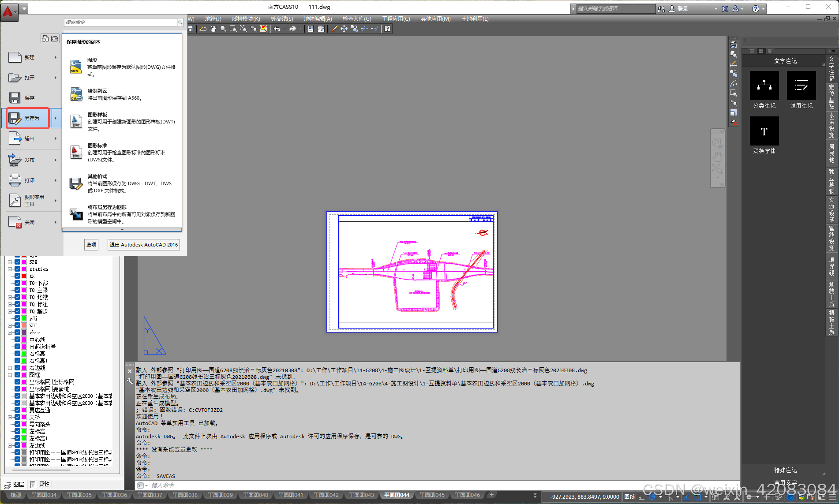Toggle the TQ-主梁 layer checkbox
This screenshot has height=504, width=839.
(17, 290)
